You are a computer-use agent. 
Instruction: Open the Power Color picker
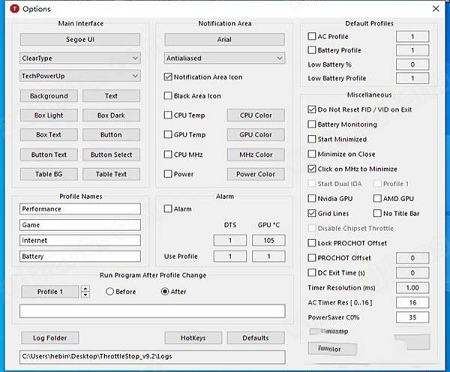256,174
